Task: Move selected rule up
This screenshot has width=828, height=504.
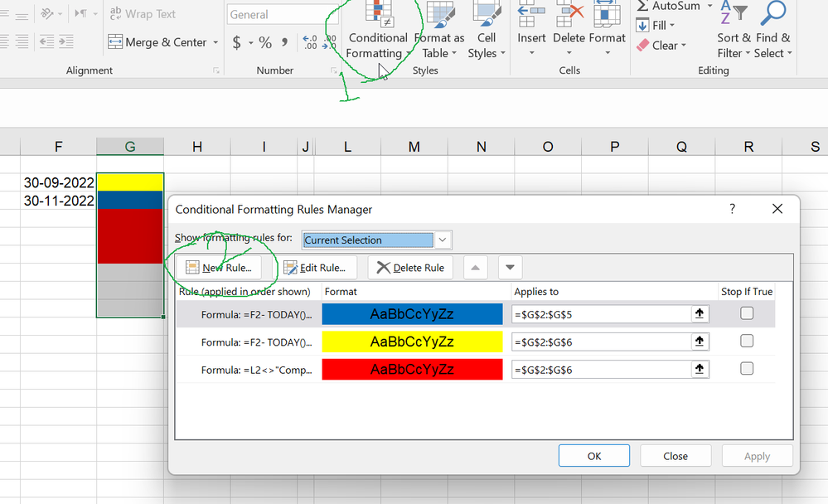Action: tap(475, 267)
